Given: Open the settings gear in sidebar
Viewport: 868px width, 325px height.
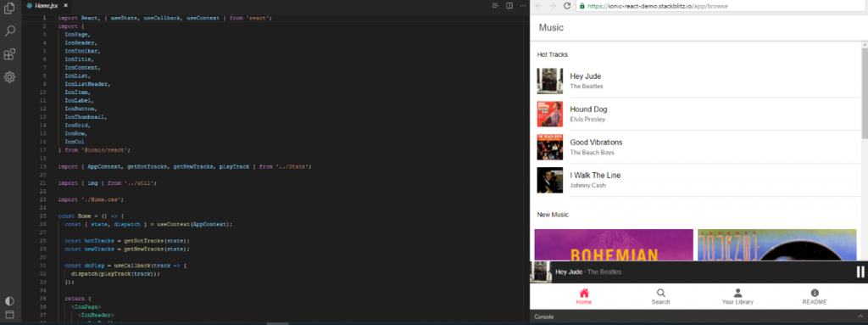Looking at the screenshot, I should [9, 76].
